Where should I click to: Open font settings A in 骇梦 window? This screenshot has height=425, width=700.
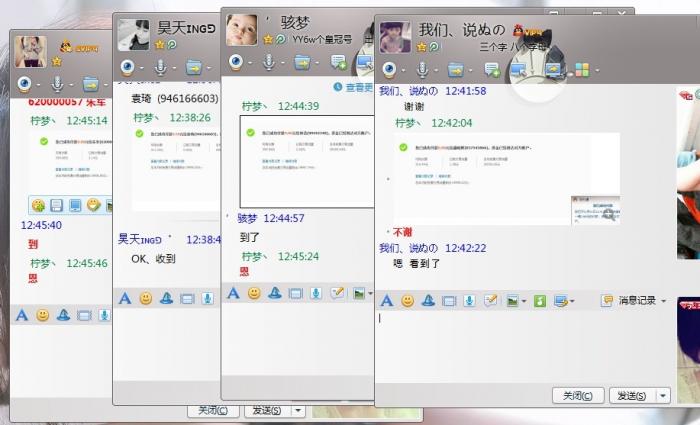click(233, 293)
